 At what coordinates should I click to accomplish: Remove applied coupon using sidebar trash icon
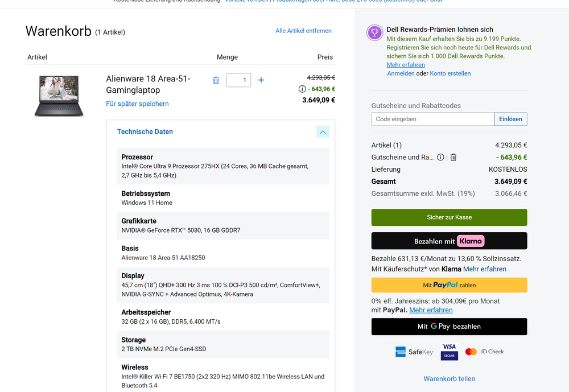pyautogui.click(x=453, y=157)
